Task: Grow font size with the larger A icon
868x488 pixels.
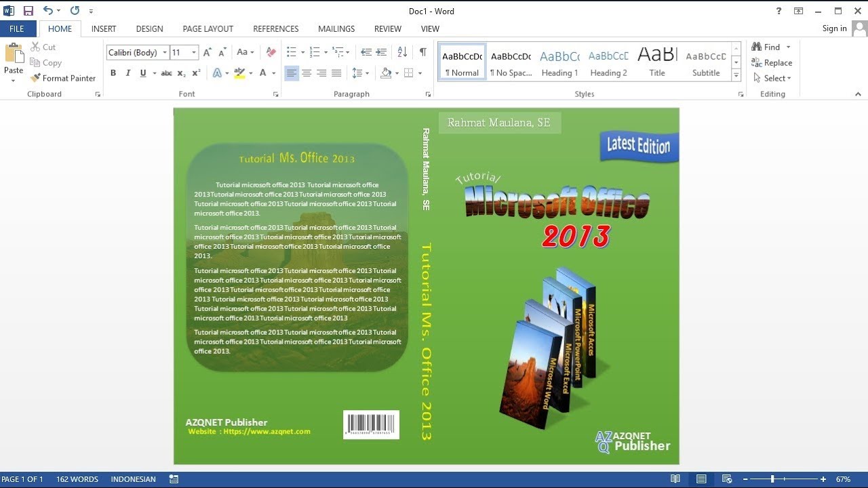Action: [x=208, y=52]
